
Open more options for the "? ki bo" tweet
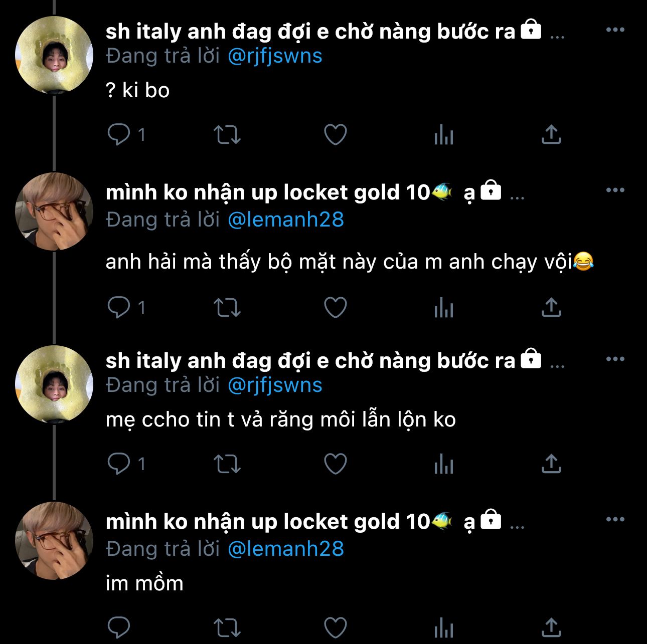(615, 30)
